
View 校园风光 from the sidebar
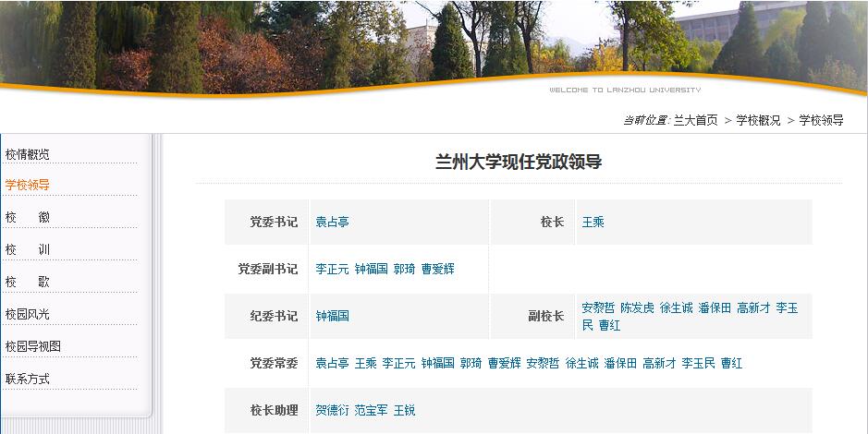coord(27,314)
